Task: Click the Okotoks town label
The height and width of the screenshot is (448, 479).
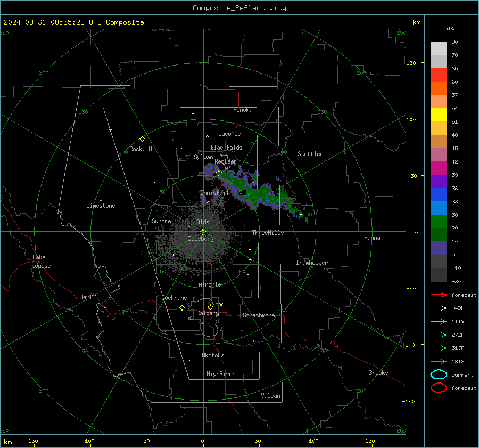Action: (x=213, y=355)
